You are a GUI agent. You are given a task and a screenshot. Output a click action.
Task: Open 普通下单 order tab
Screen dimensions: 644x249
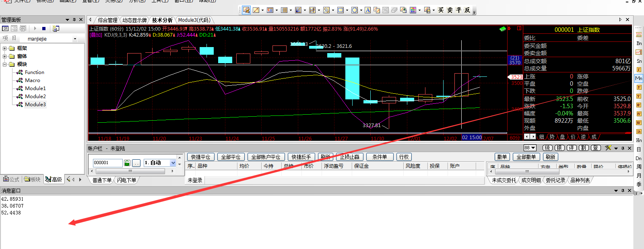[x=102, y=180]
